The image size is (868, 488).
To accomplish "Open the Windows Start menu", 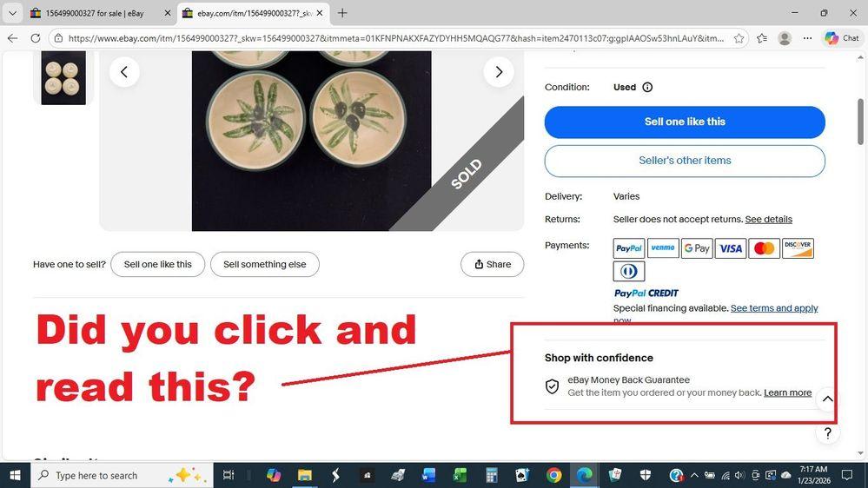I will [x=15, y=475].
